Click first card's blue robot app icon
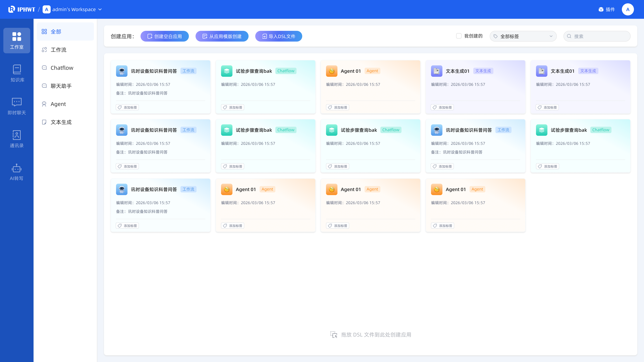This screenshot has width=644, height=362. [x=121, y=71]
